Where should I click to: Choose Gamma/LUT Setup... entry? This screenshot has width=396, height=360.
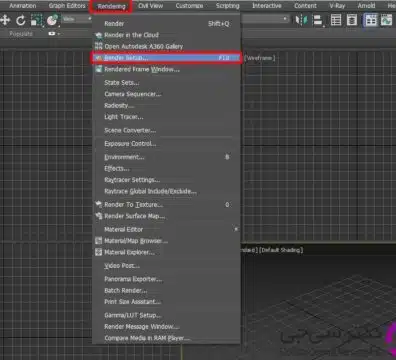click(x=166, y=315)
